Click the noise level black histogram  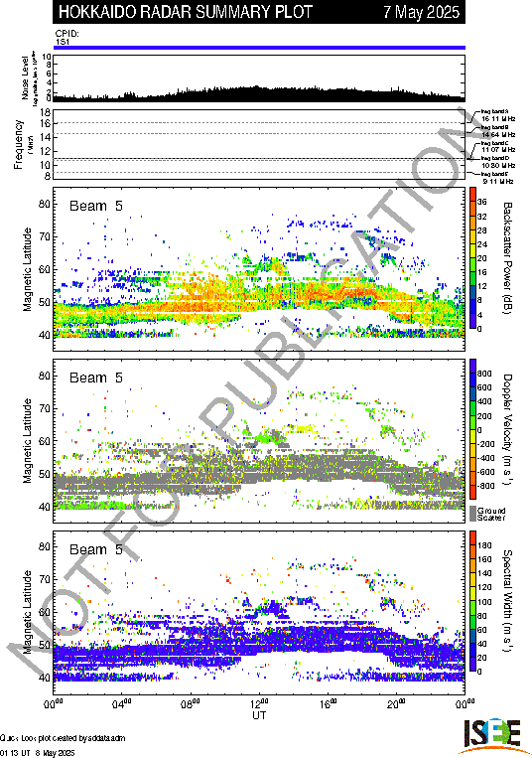259,94
